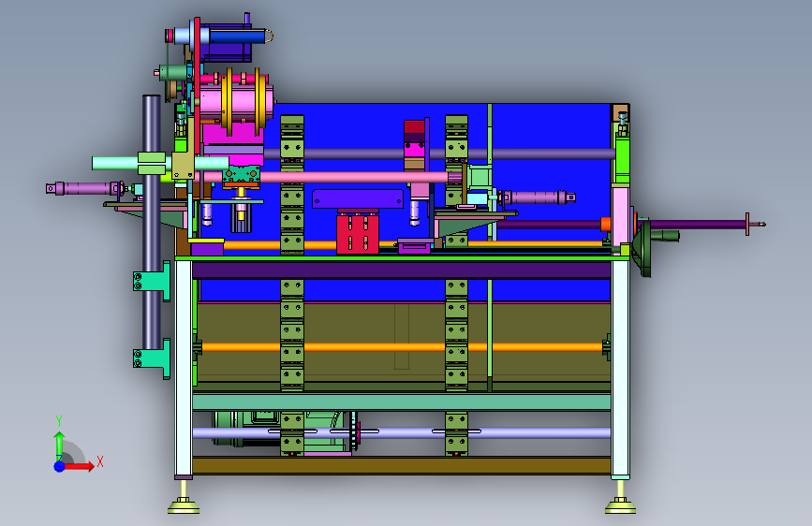Viewport: 812px width, 526px height.
Task: Select the right leveling foot pad
Action: (620, 506)
